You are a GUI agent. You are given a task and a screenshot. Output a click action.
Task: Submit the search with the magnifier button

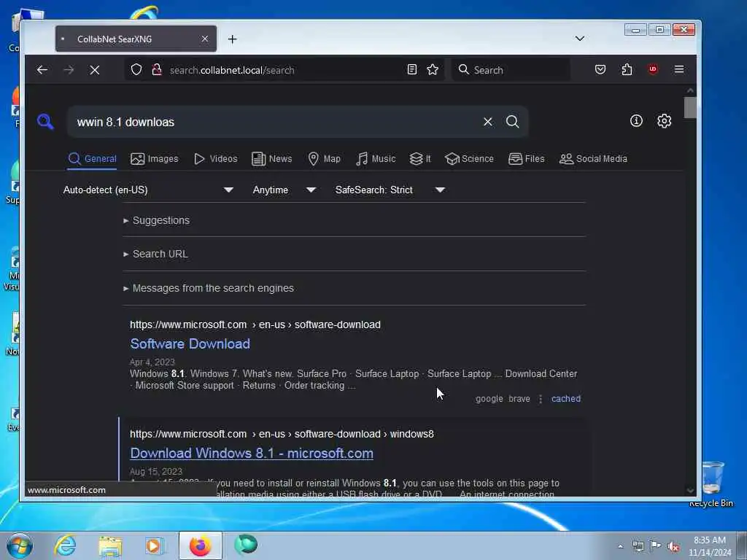coord(513,122)
